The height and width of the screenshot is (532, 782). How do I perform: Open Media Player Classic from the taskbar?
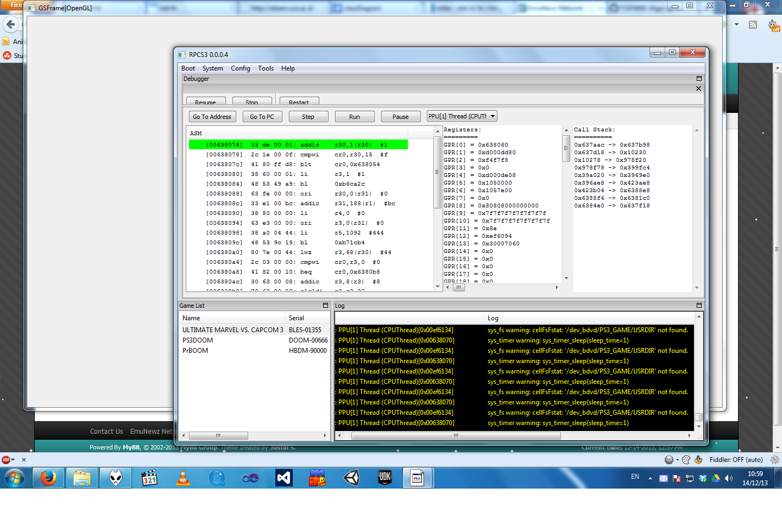click(149, 478)
